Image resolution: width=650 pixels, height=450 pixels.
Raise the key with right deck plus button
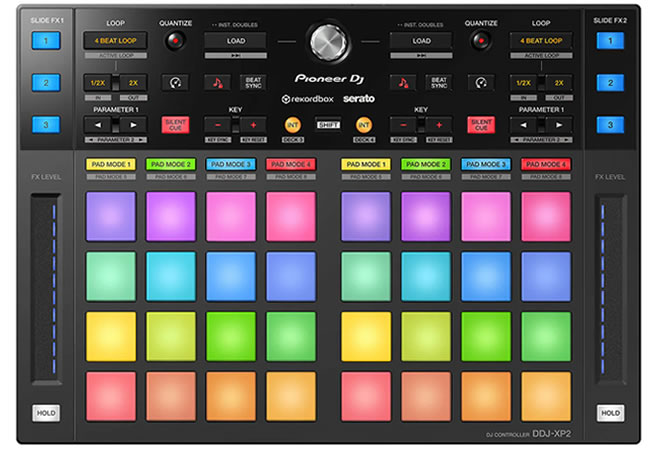[439, 125]
